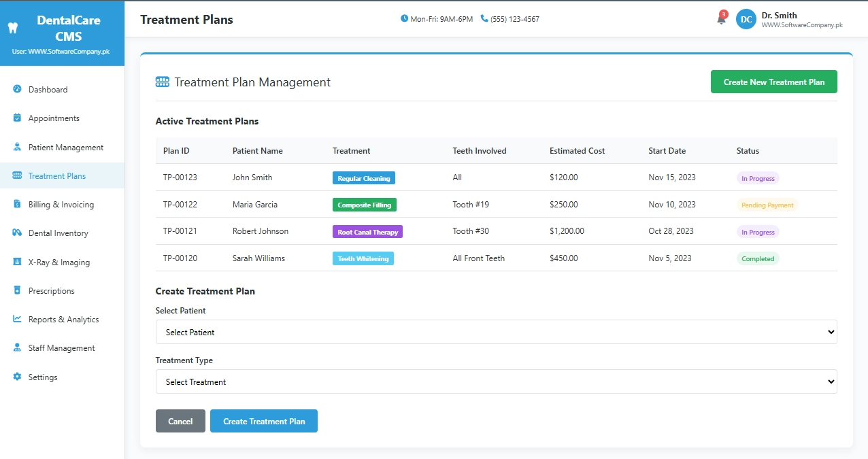Click the DC user avatar
The height and width of the screenshot is (459, 868).
[x=746, y=19]
